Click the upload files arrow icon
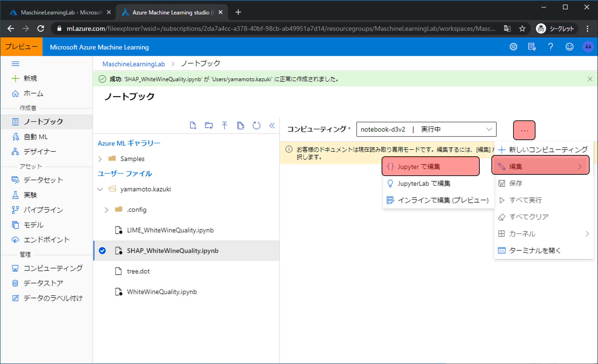The width and height of the screenshot is (598, 364). click(224, 126)
